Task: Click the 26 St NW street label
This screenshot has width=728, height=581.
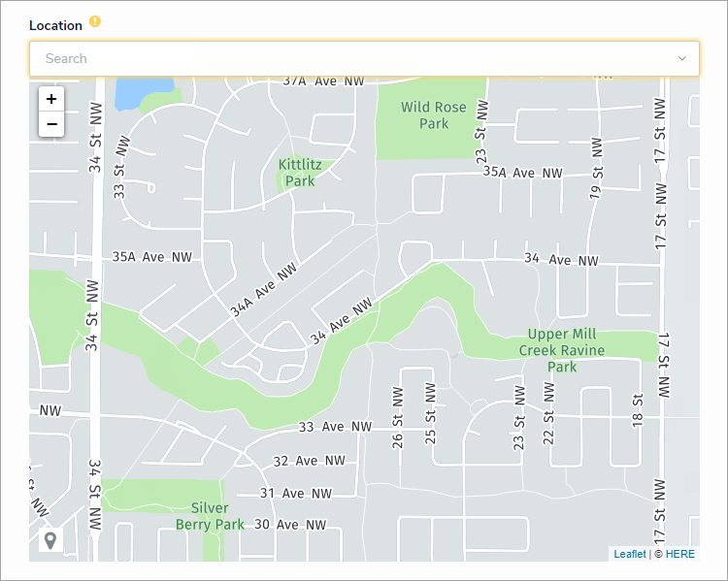Action: pyautogui.click(x=398, y=418)
